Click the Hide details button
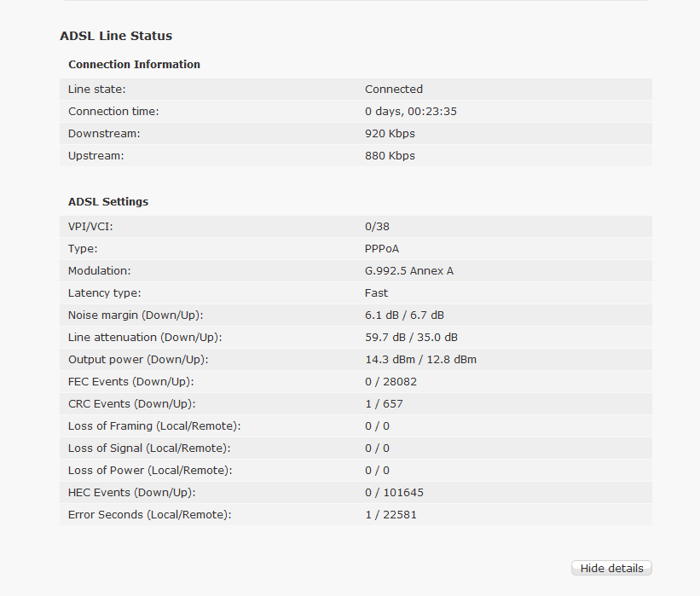This screenshot has height=596, width=700. (x=610, y=568)
